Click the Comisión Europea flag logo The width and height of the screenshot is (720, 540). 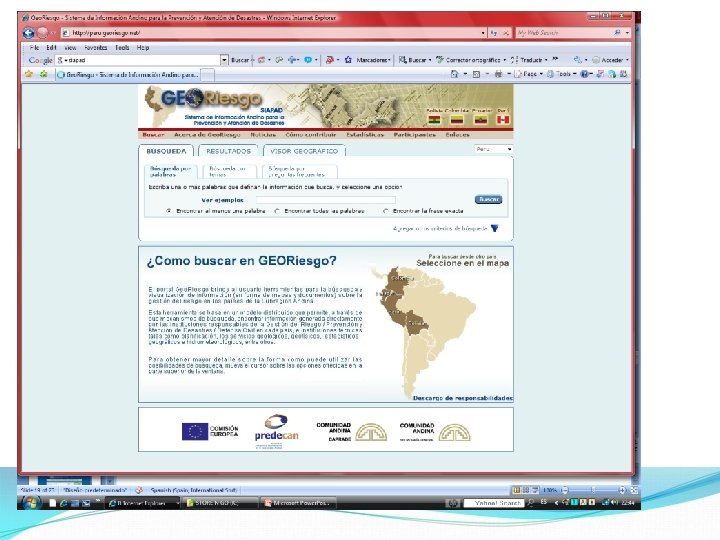195,432
